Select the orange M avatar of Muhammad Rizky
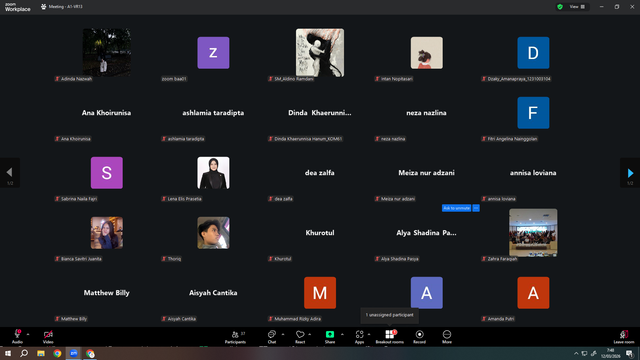 tap(320, 293)
